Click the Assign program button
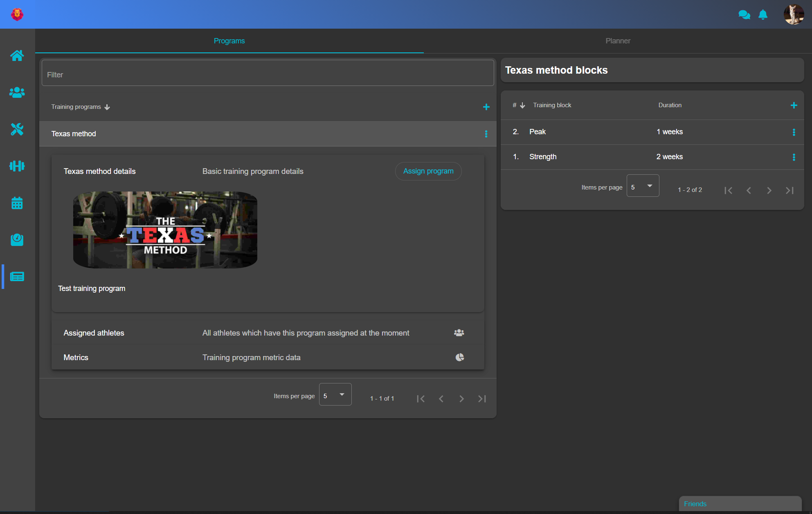The height and width of the screenshot is (514, 812). point(428,171)
